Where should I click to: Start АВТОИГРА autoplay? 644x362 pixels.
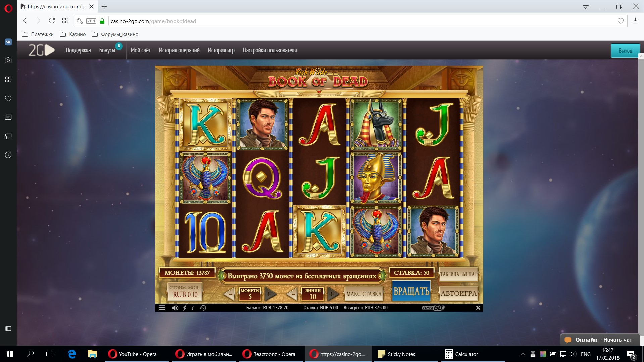point(458,293)
